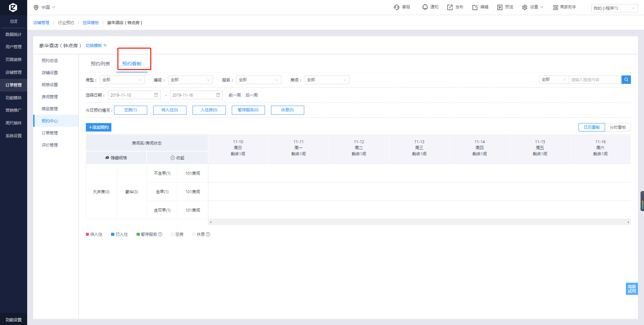Filter by 入住房(0) status
Image resolution: width=644 pixels, height=325 pixels.
(209, 110)
